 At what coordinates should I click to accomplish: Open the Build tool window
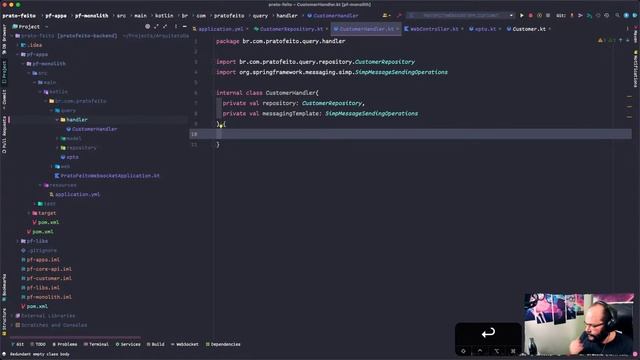155,344
